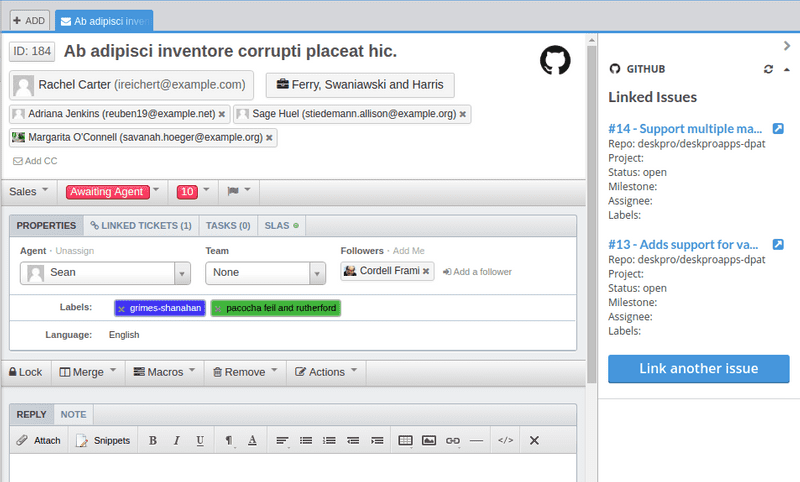Open Team dropdown showing None
The height and width of the screenshot is (482, 800).
pos(265,273)
